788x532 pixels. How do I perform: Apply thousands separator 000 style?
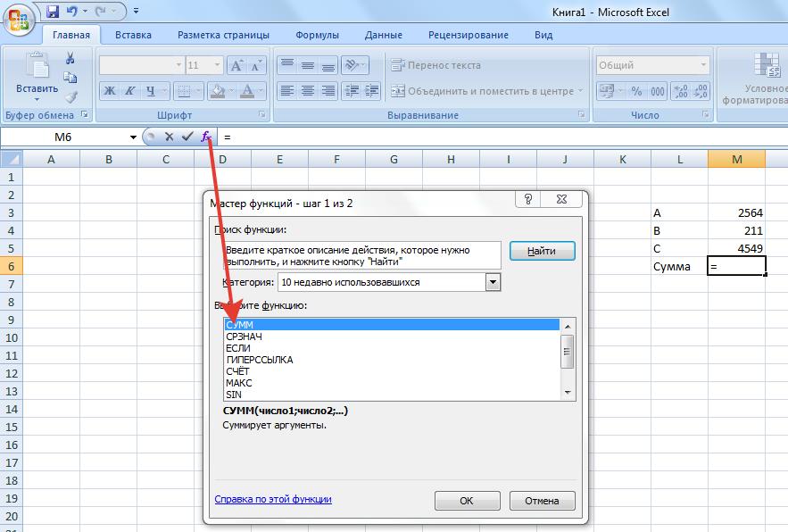658,91
